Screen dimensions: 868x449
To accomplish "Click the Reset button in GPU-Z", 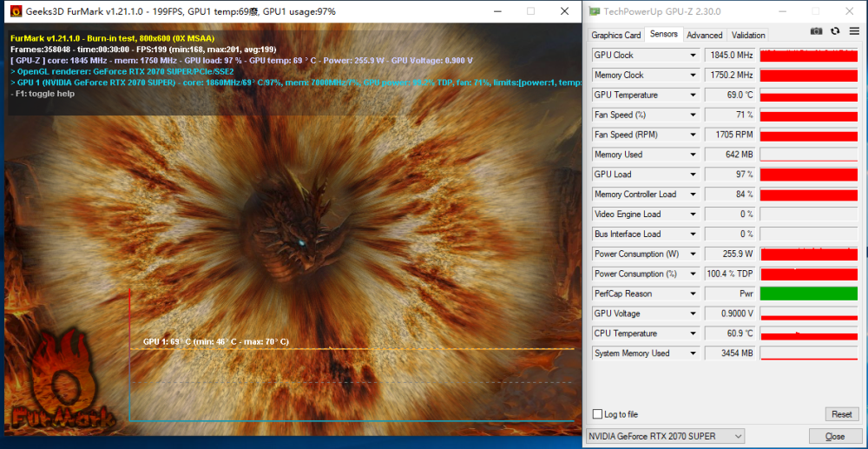I will pos(841,414).
